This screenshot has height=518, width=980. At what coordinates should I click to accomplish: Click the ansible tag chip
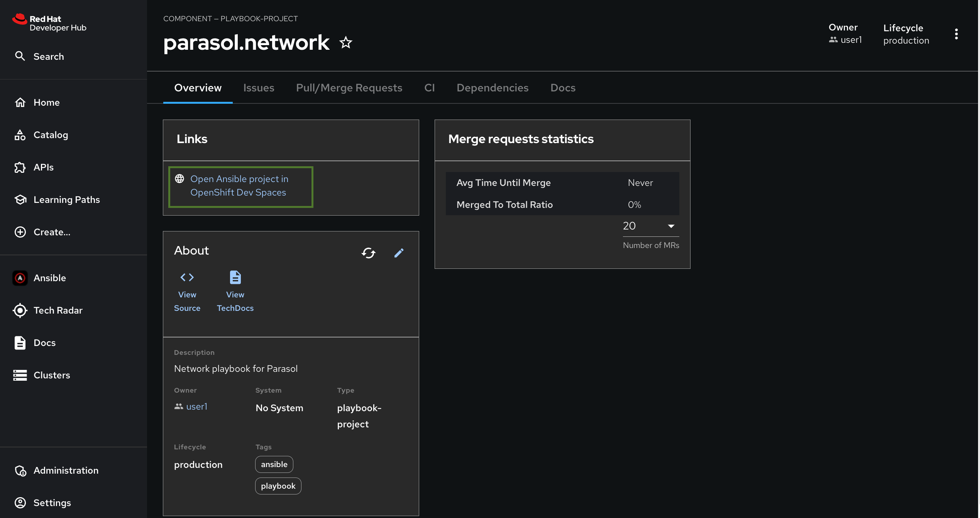pos(274,464)
